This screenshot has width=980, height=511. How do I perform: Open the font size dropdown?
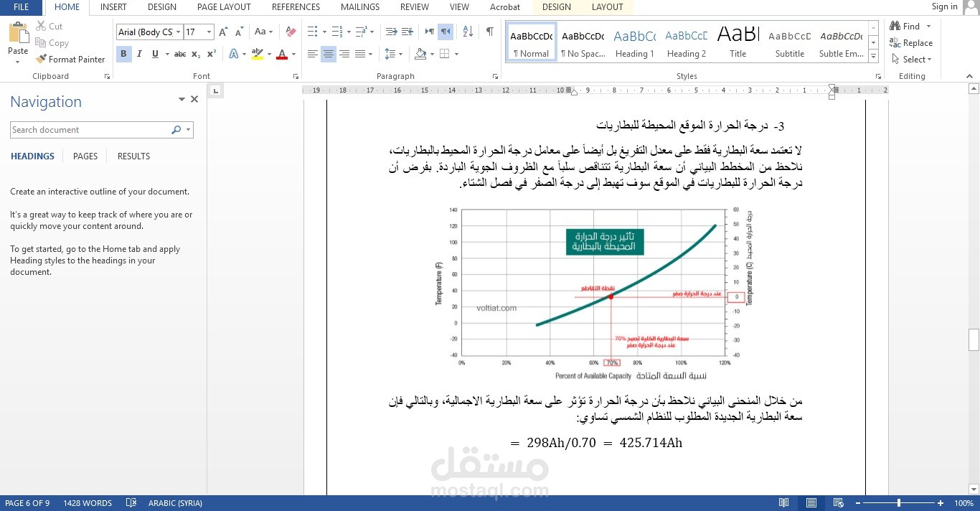[209, 32]
